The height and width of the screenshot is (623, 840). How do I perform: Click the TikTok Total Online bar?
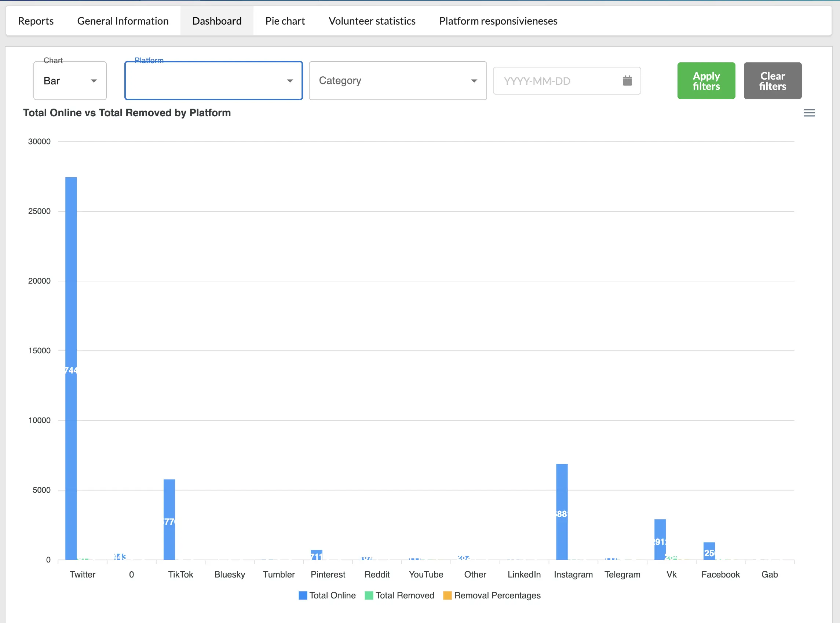pos(169,519)
